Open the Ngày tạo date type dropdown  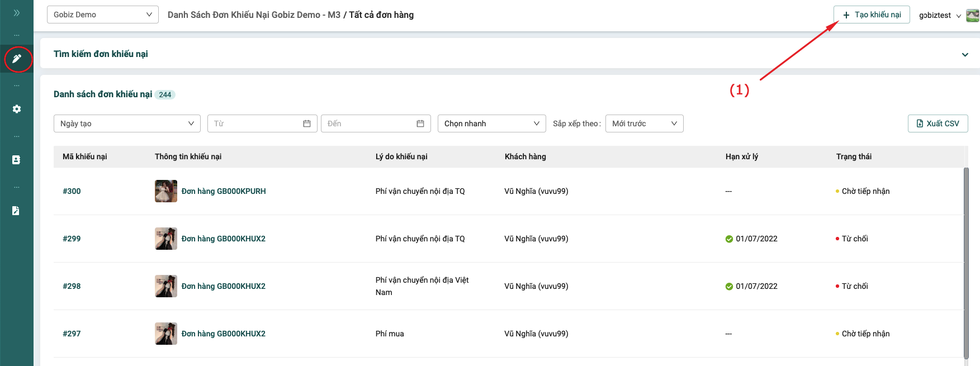127,123
